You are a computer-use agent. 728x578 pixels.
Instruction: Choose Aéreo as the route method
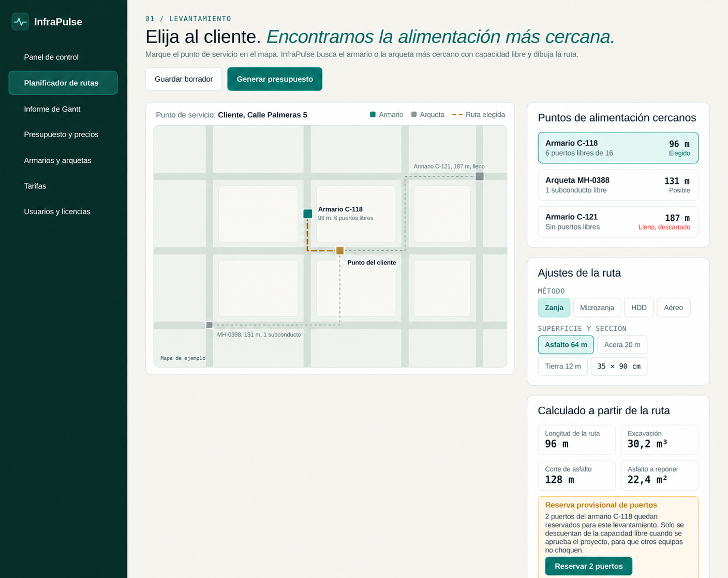[673, 308]
